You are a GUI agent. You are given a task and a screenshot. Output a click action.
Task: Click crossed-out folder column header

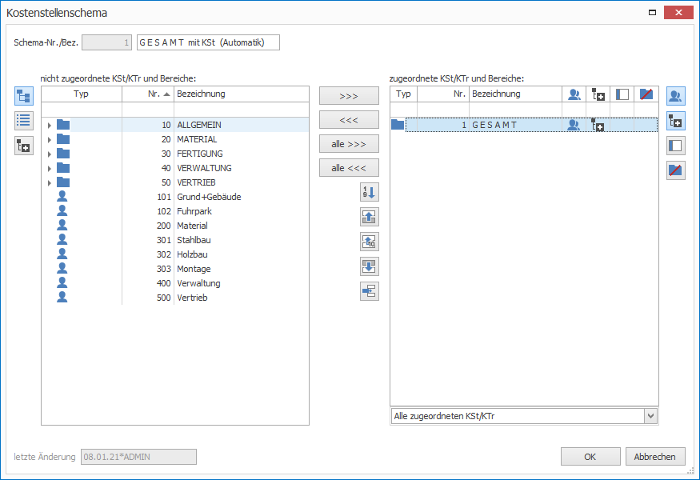[646, 94]
